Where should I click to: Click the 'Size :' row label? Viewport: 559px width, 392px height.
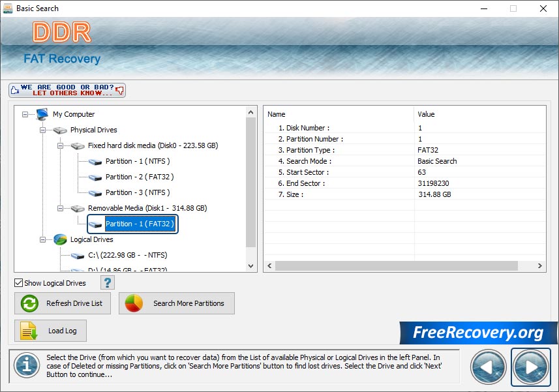click(291, 194)
